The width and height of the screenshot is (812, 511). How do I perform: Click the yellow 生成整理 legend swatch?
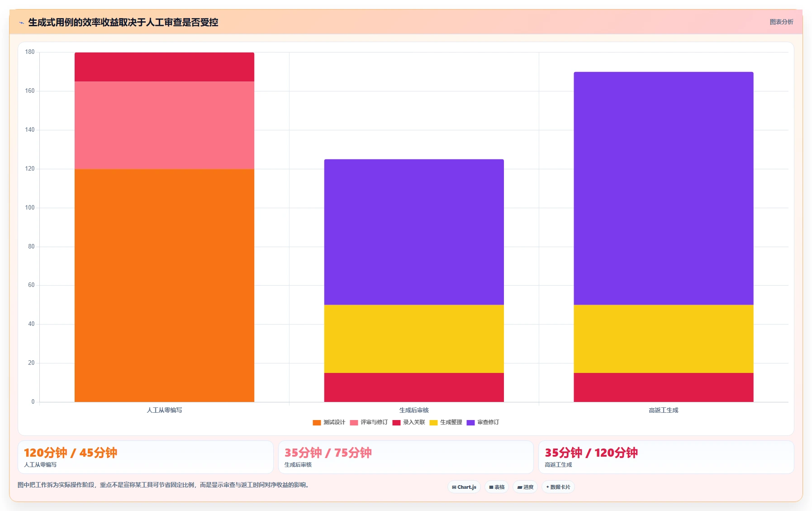click(433, 423)
